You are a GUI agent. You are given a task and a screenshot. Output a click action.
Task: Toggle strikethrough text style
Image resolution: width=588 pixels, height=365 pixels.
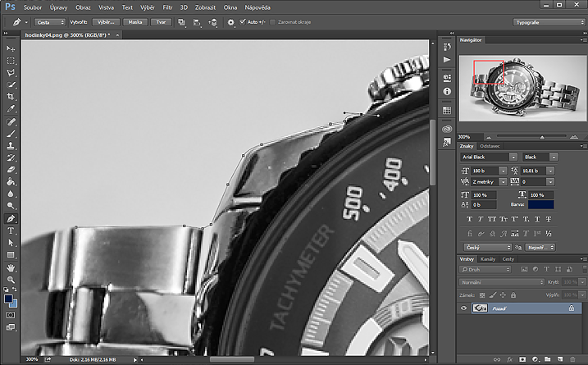point(549,219)
